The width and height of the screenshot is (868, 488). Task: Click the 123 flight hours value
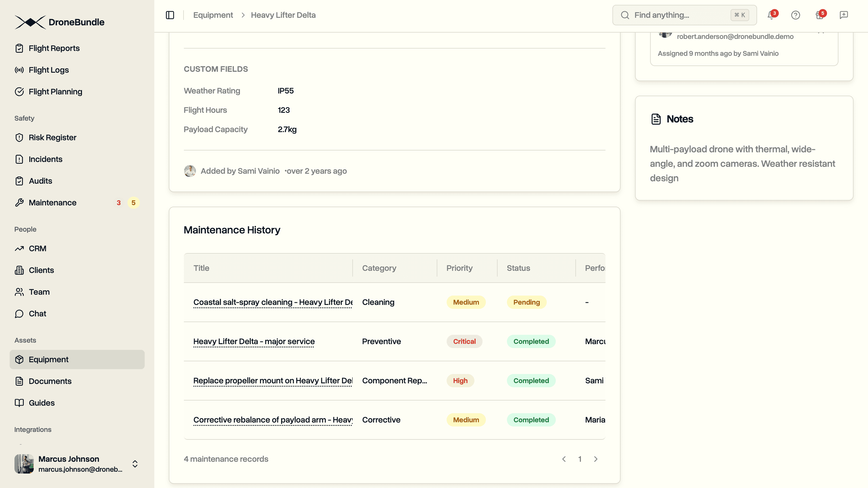pos(284,110)
